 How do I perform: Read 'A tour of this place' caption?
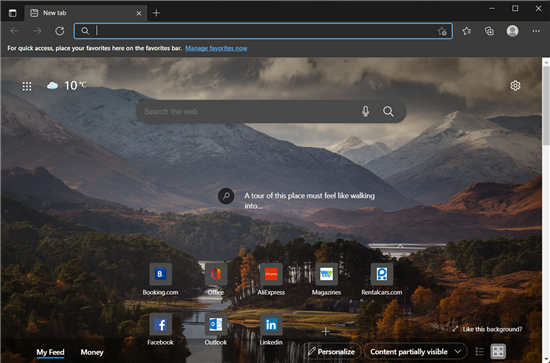(x=309, y=200)
